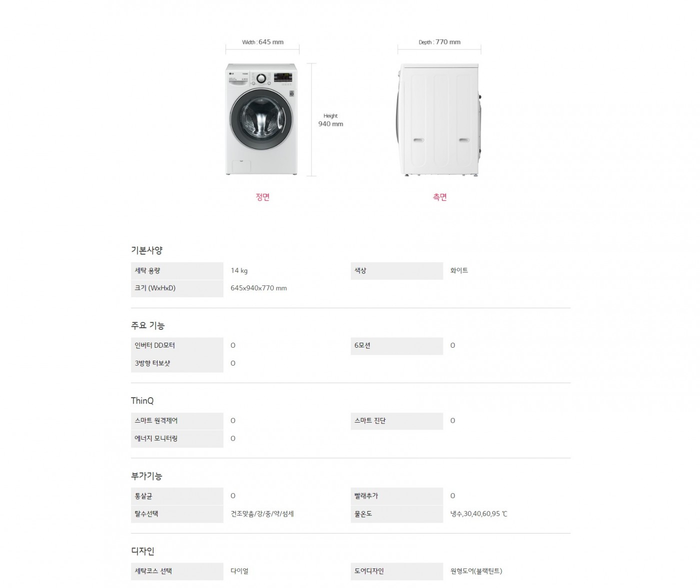Select the 측면 caption under the side view
700x588 pixels.
[x=439, y=197]
